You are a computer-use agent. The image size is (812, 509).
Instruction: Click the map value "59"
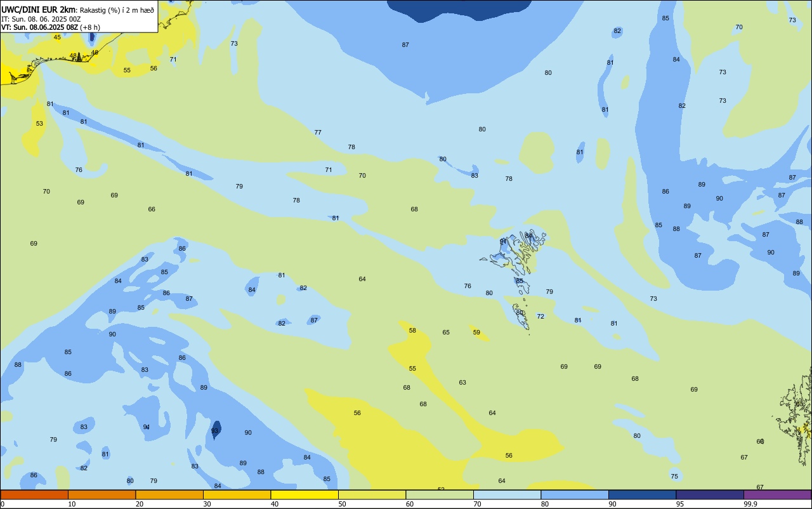(x=476, y=333)
